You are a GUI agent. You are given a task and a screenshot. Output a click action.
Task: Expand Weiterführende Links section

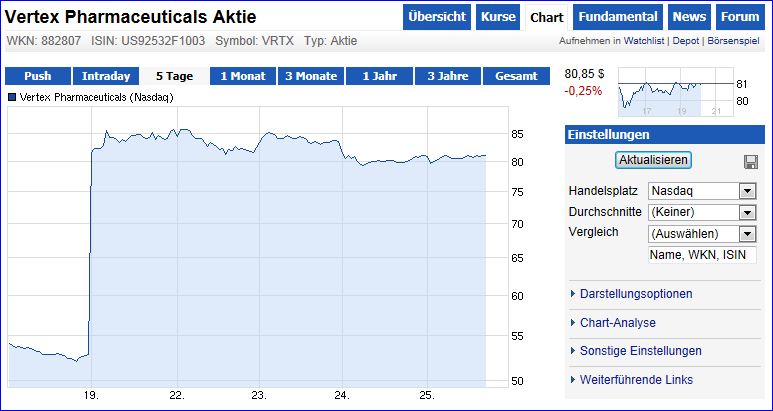[x=636, y=380]
